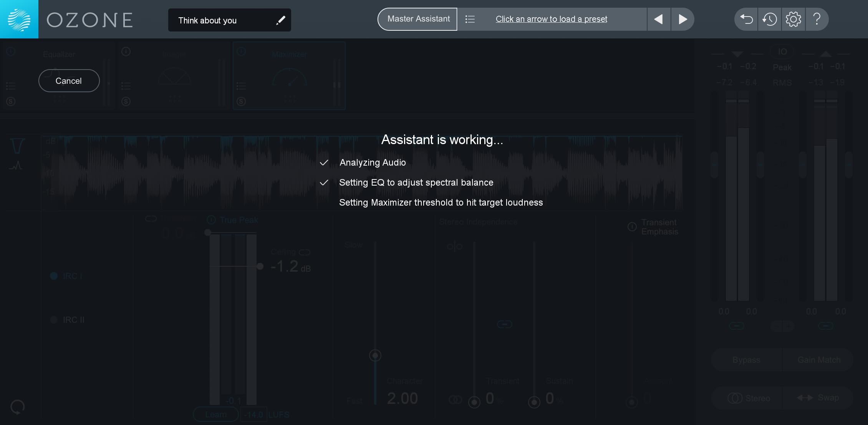Select the IRC I mode radio button
This screenshot has height=425, width=868.
coord(54,276)
